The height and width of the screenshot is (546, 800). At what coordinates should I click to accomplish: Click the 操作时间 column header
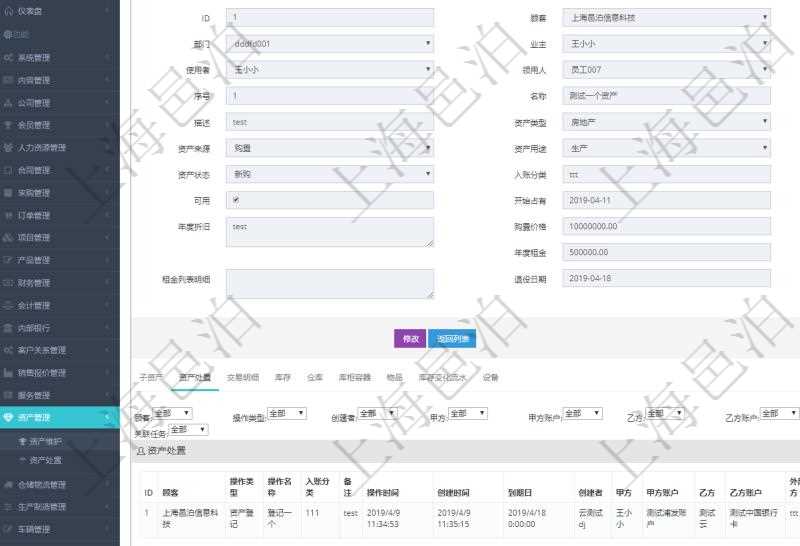click(383, 492)
